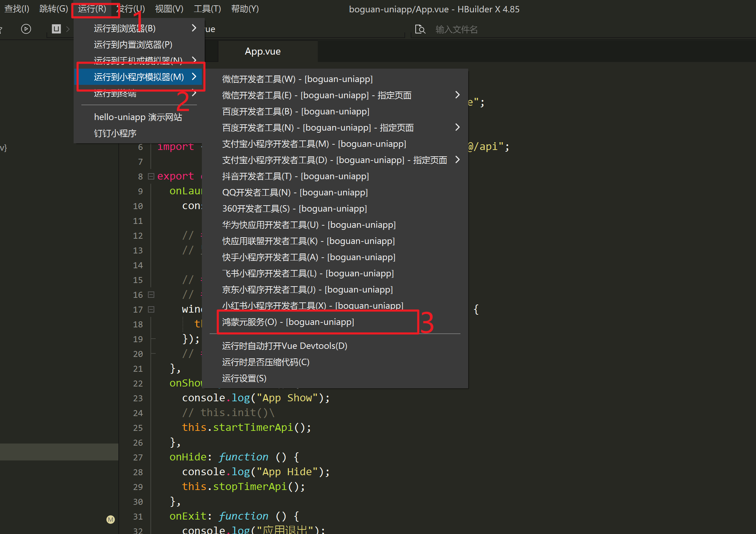
Task: Collapse code fold marker on line 17
Action: click(151, 309)
